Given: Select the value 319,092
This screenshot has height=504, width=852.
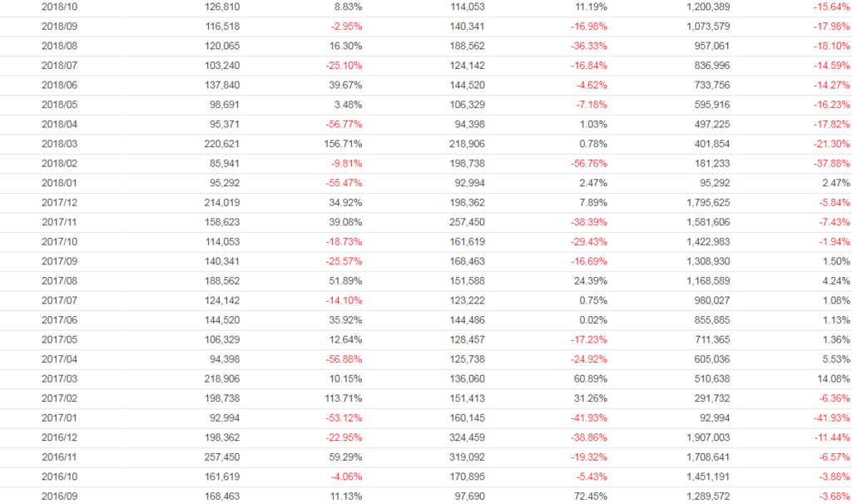Looking at the screenshot, I should click(463, 458).
